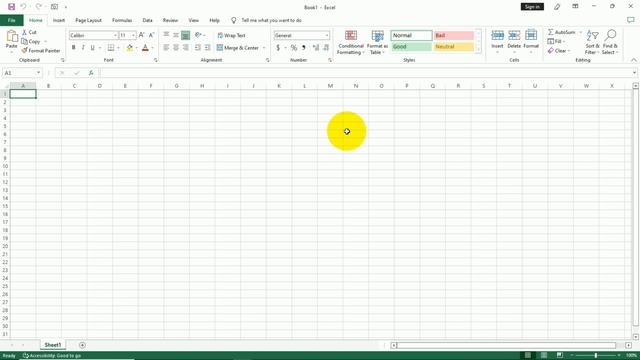640x360 pixels.
Task: Toggle italic formatting
Action: pyautogui.click(x=83, y=48)
